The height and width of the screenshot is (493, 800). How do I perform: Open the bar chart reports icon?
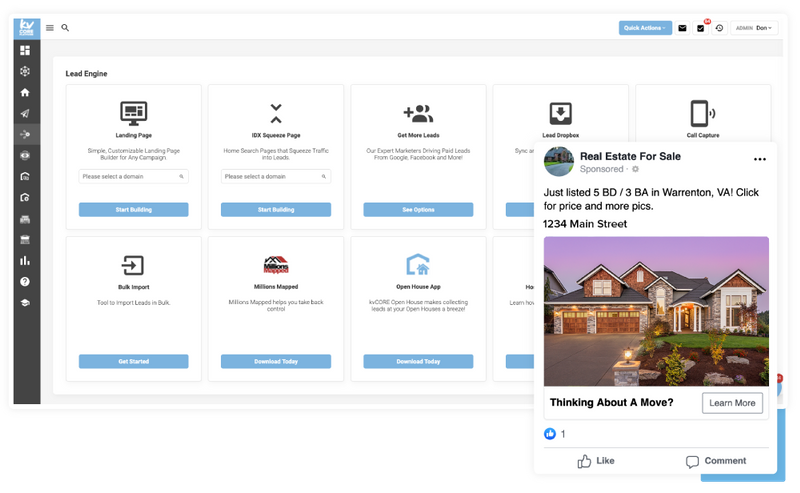pos(25,261)
